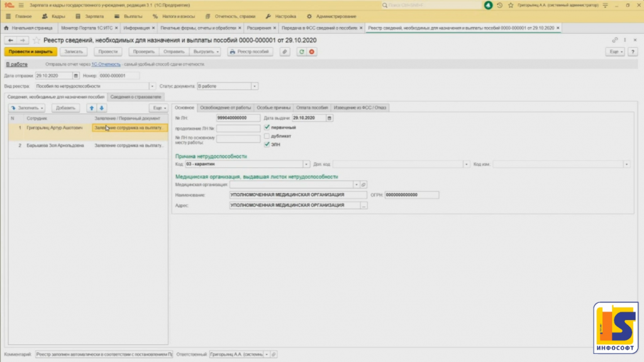Uncheck the первичный checkbox
This screenshot has width=644, height=362.
pos(267,128)
